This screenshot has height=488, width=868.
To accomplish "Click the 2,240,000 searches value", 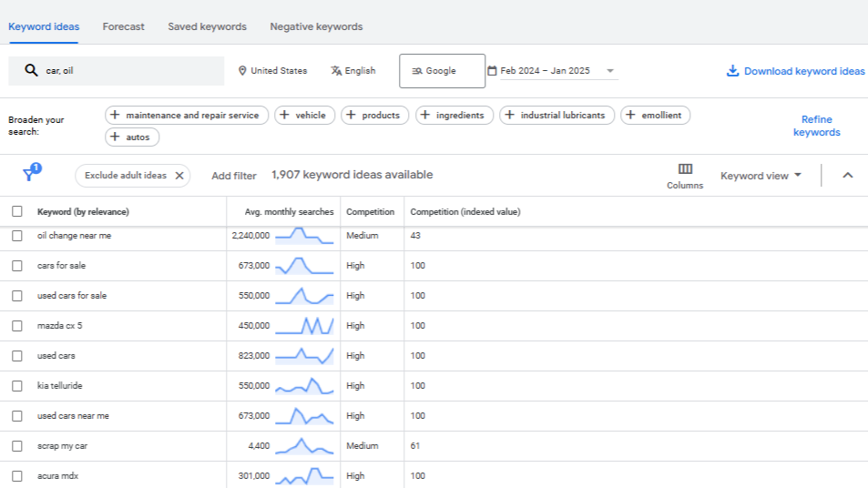I will click(x=250, y=236).
